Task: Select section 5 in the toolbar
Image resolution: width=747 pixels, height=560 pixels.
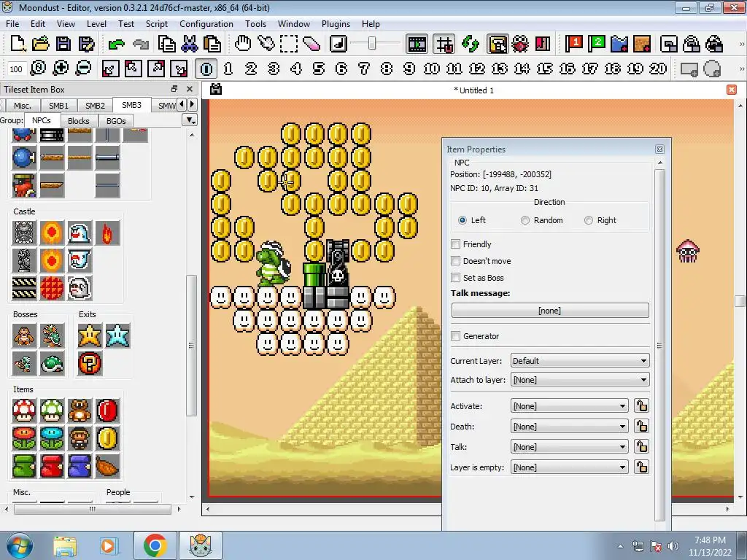Action: pyautogui.click(x=319, y=69)
